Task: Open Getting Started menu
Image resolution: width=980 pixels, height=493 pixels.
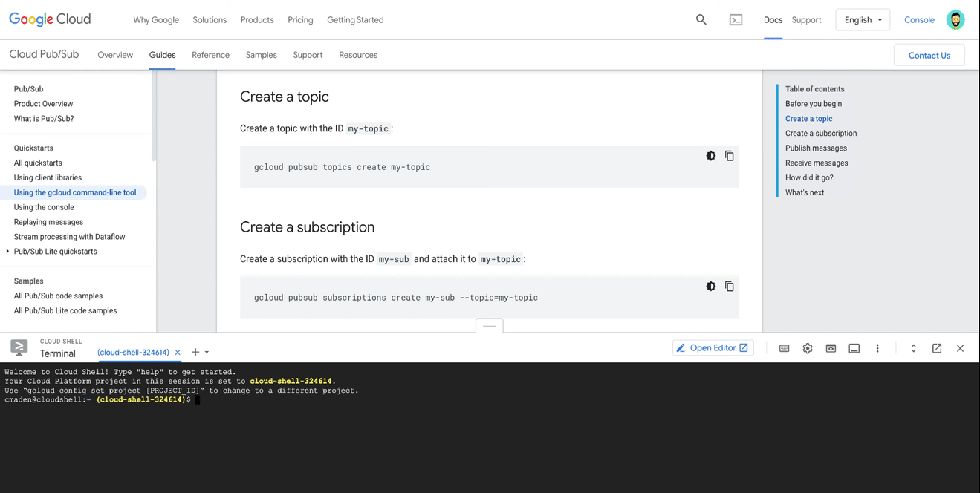Action: coord(355,20)
